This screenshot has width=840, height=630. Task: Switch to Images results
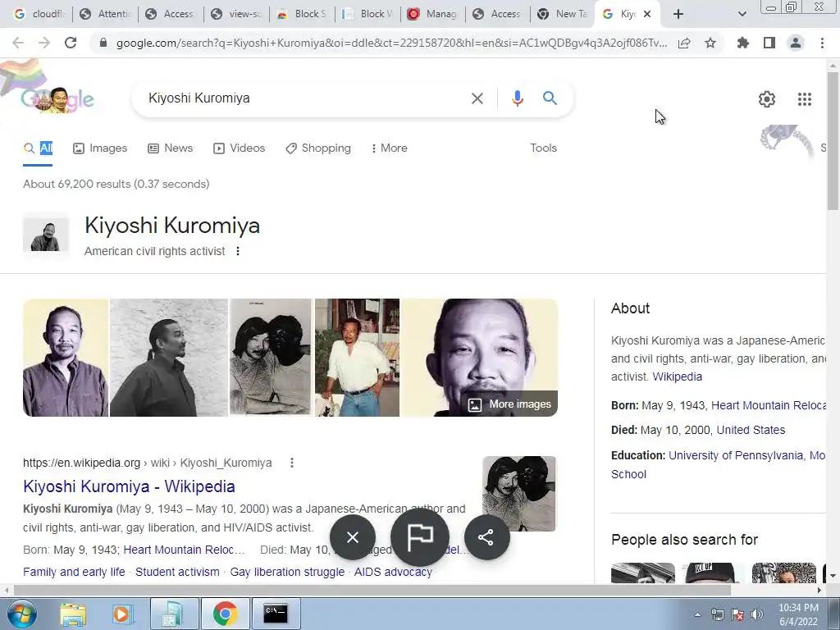point(100,148)
